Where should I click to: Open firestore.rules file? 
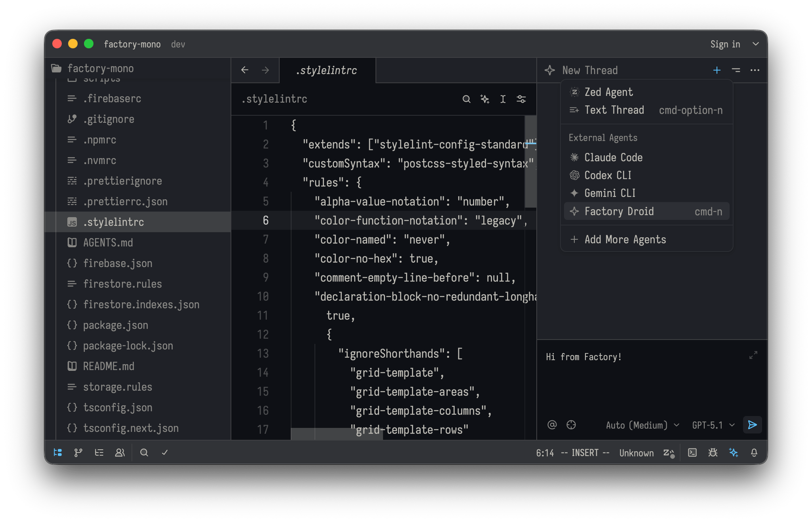138,284
